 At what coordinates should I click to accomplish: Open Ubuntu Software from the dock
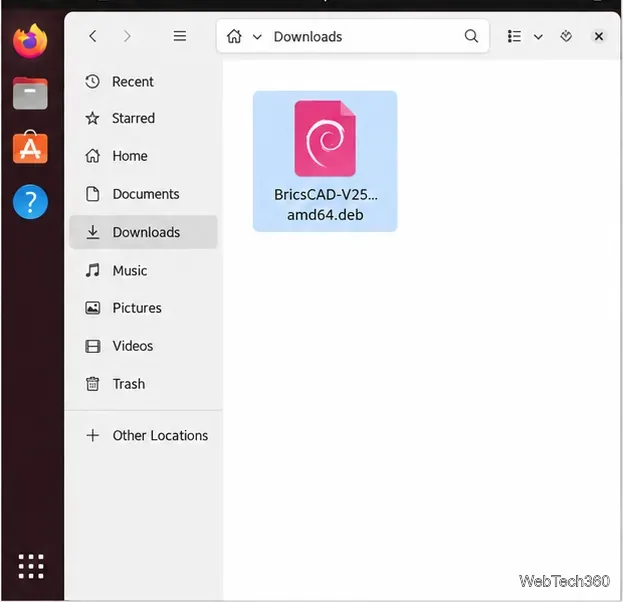(x=30, y=147)
